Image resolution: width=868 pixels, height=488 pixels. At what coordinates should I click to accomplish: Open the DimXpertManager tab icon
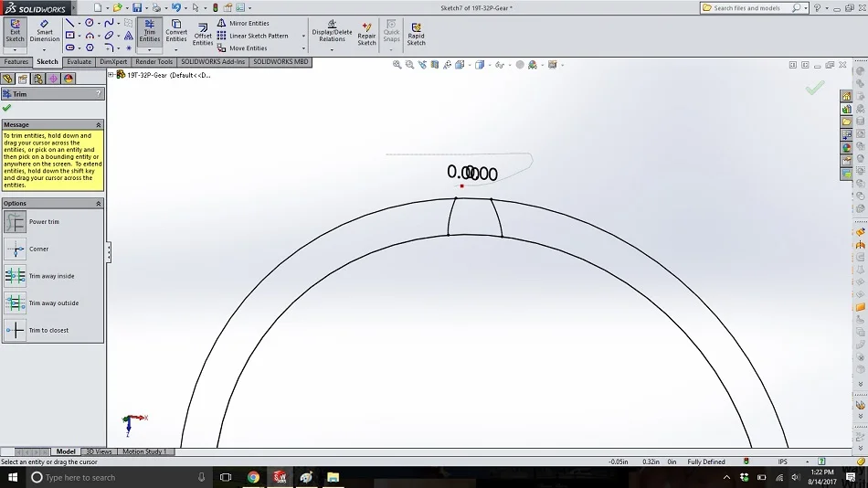coord(53,79)
